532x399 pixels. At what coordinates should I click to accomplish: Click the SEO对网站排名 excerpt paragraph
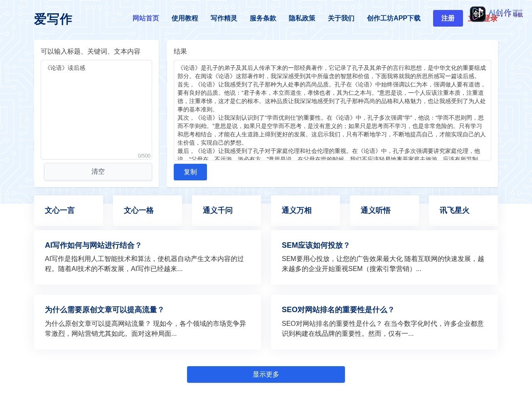(x=383, y=329)
